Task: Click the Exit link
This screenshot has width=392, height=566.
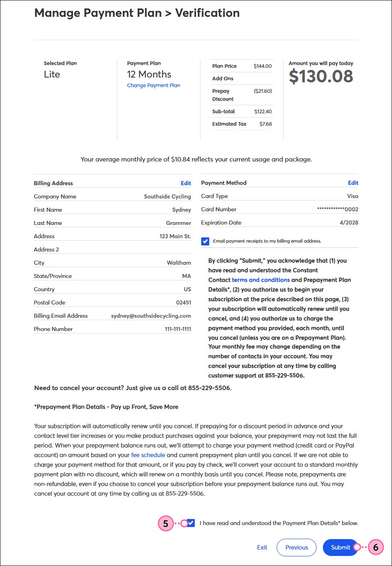Action: coord(262,548)
